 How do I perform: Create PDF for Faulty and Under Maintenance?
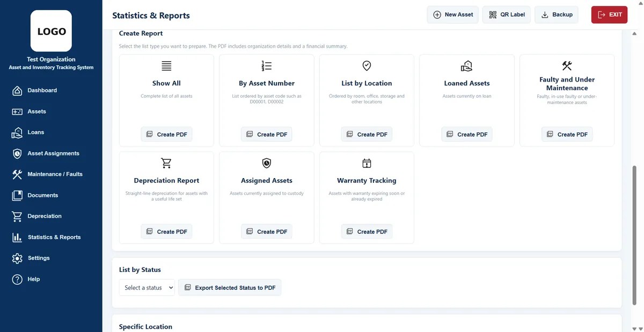567,134
